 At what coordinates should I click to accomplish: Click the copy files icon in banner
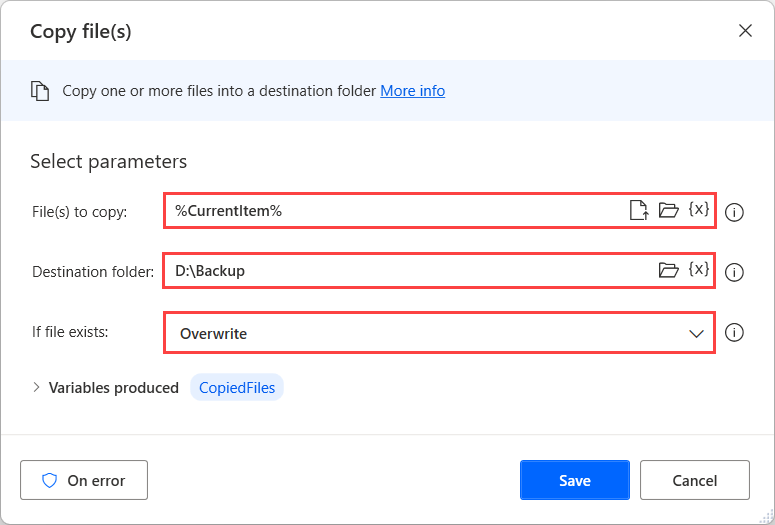pos(40,91)
